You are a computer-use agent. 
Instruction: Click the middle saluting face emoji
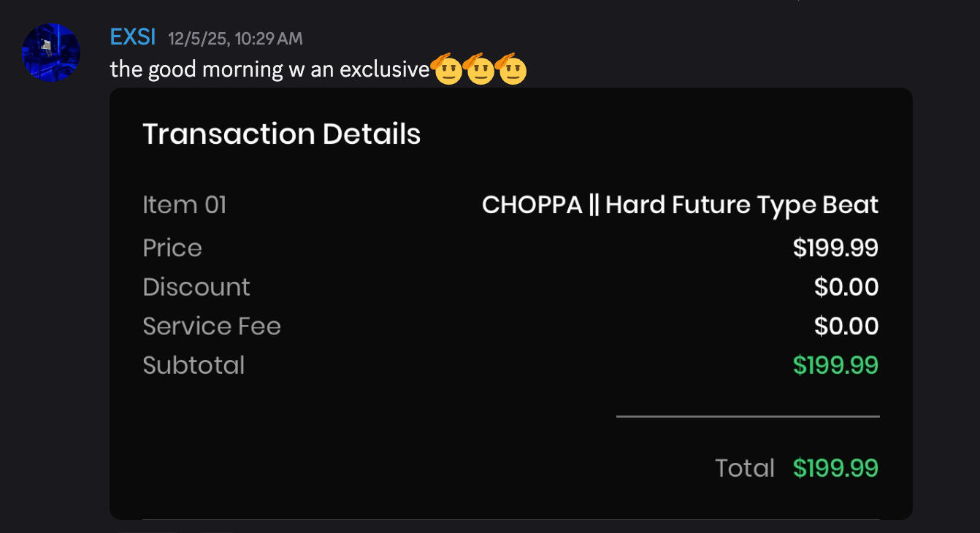(x=478, y=69)
